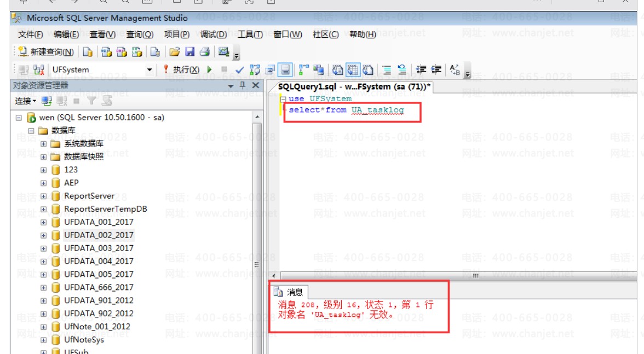Select UFDATA_666_2017 database
The image size is (644, 354).
click(x=99, y=288)
